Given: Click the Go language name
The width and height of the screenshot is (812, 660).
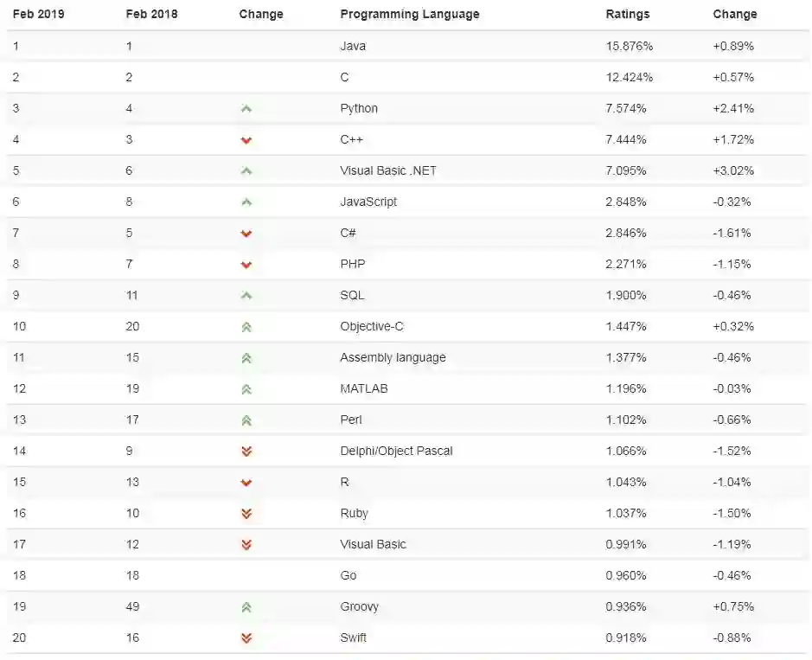Looking at the screenshot, I should click(x=348, y=575).
